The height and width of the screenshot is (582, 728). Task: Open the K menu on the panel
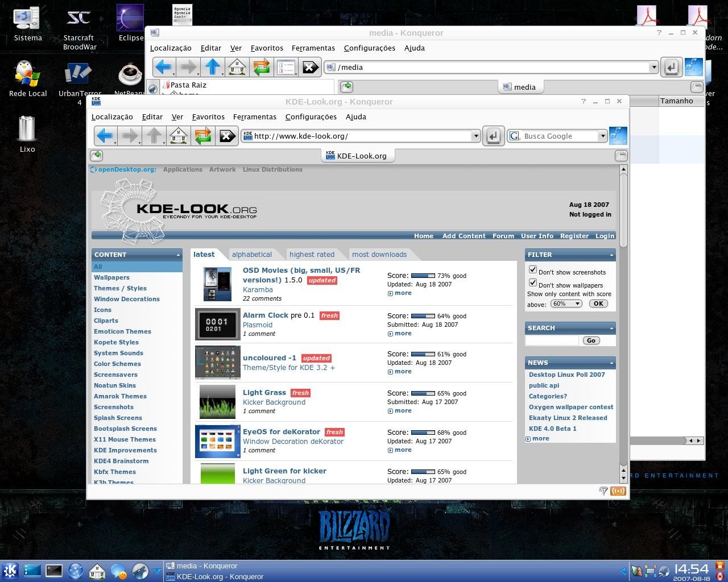tap(10, 571)
